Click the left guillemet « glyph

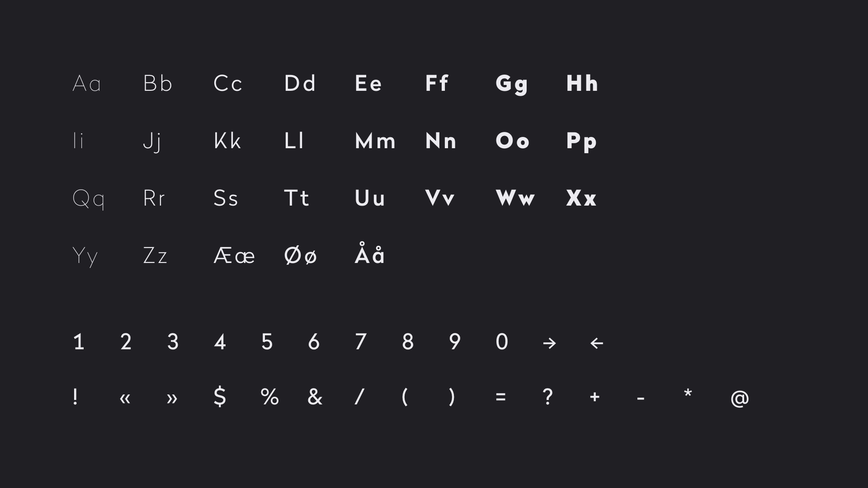click(125, 399)
